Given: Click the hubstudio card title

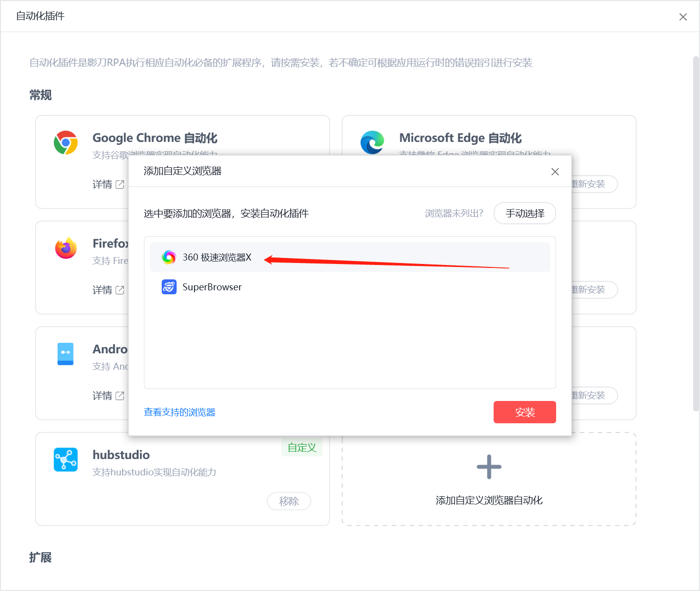Looking at the screenshot, I should pos(121,455).
